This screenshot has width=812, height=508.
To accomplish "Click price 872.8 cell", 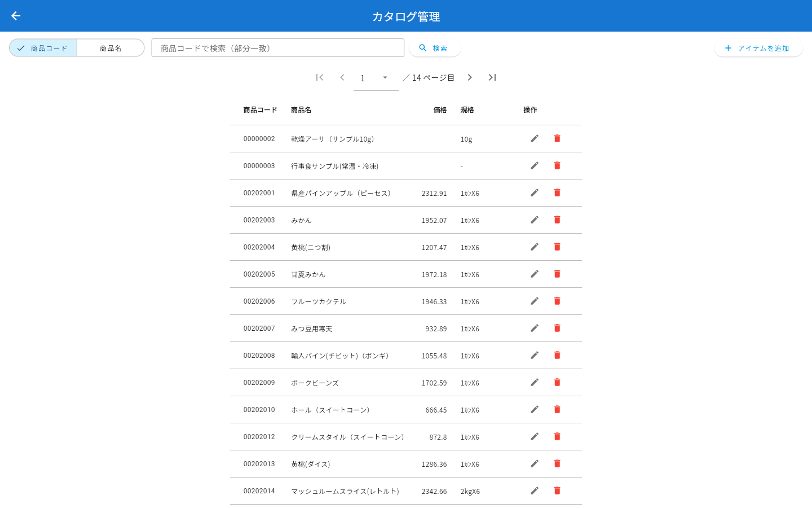I will click(x=438, y=437).
